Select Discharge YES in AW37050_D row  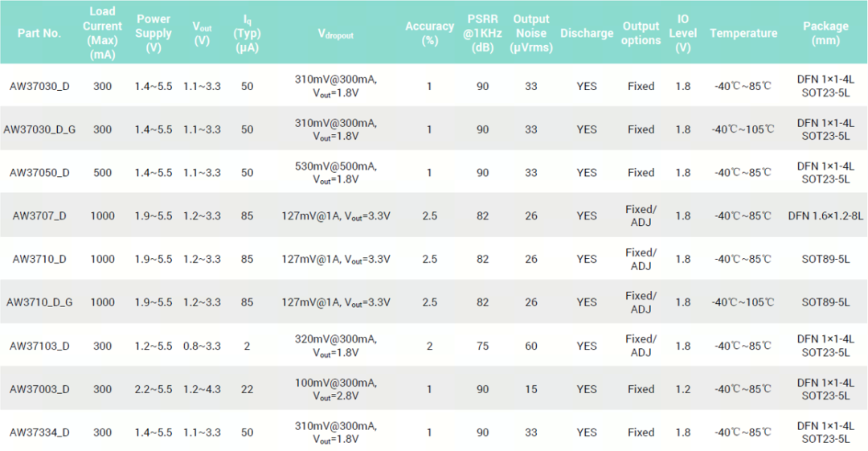[587, 173]
